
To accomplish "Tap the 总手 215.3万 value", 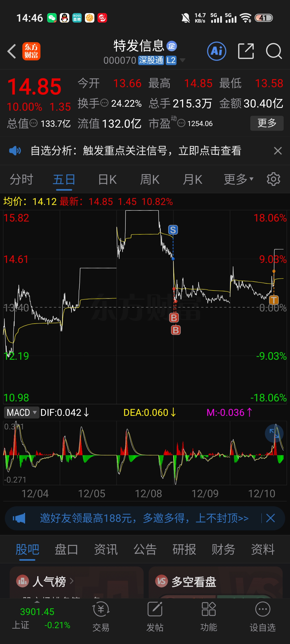I will pos(180,103).
